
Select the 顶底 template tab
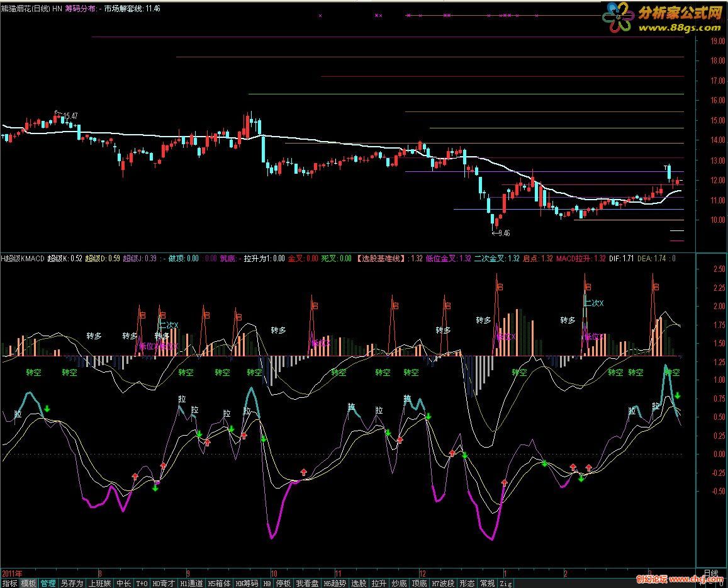click(x=419, y=584)
